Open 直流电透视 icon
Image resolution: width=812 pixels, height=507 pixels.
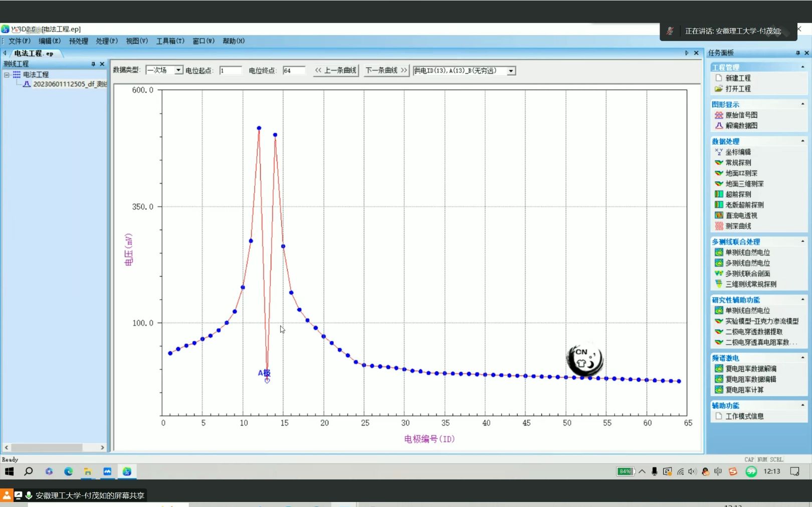point(719,215)
